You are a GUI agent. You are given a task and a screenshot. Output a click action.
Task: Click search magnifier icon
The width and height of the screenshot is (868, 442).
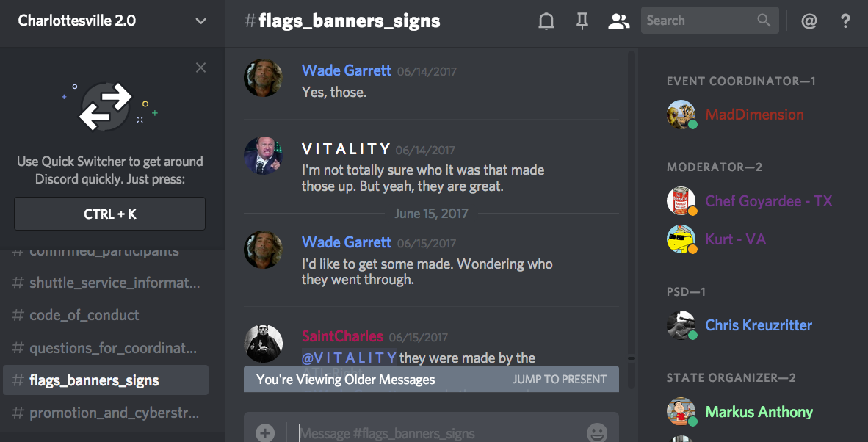point(764,21)
